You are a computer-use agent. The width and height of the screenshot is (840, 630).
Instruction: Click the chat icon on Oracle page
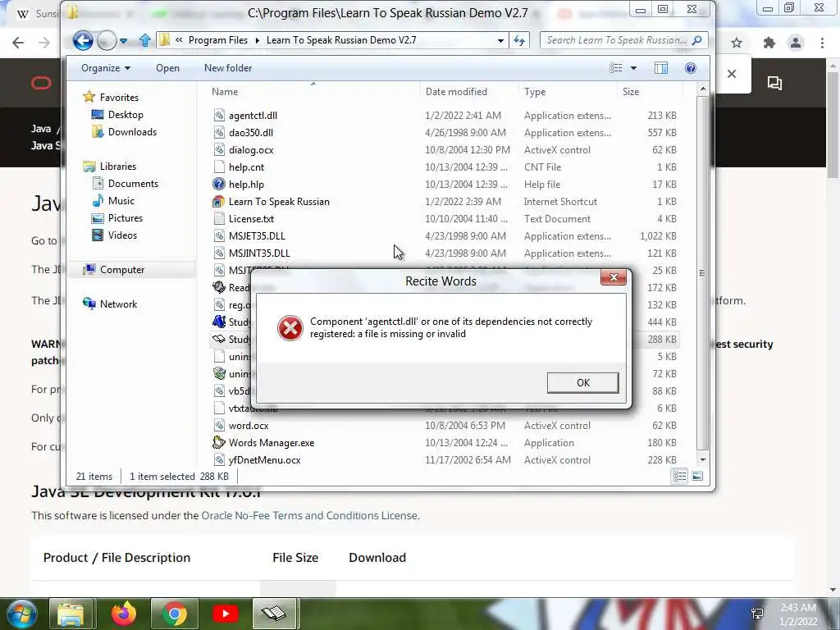point(774,83)
